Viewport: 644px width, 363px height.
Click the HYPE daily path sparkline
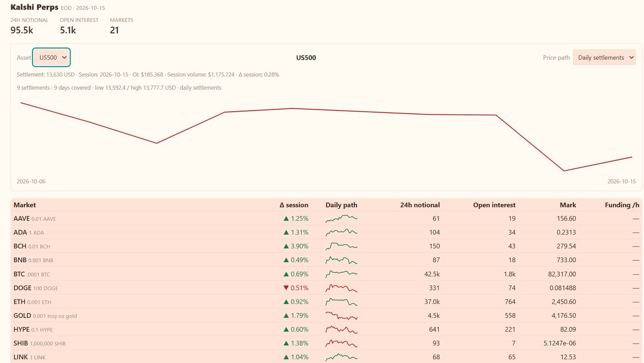pos(341,330)
